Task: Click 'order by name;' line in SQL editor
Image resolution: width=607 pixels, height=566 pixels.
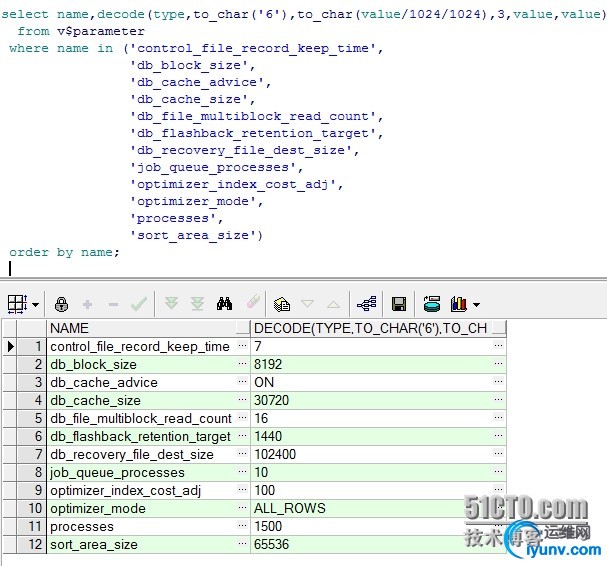Action: (x=64, y=252)
